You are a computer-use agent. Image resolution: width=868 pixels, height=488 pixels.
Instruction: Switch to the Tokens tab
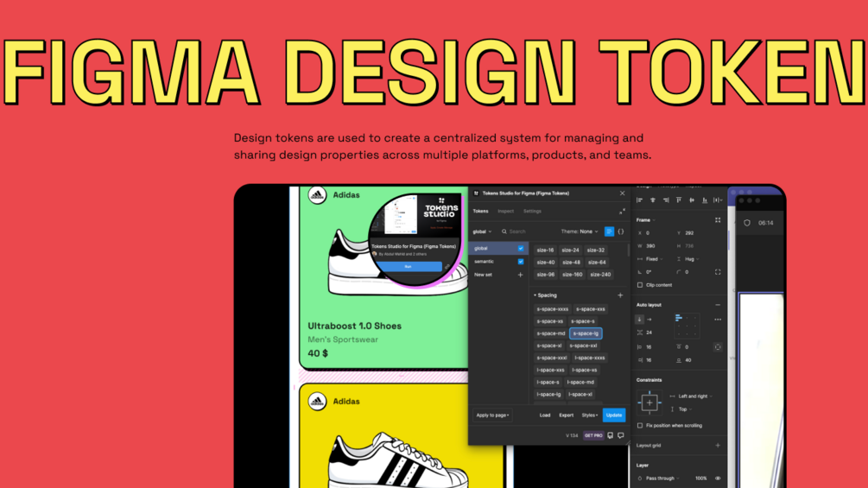point(480,212)
